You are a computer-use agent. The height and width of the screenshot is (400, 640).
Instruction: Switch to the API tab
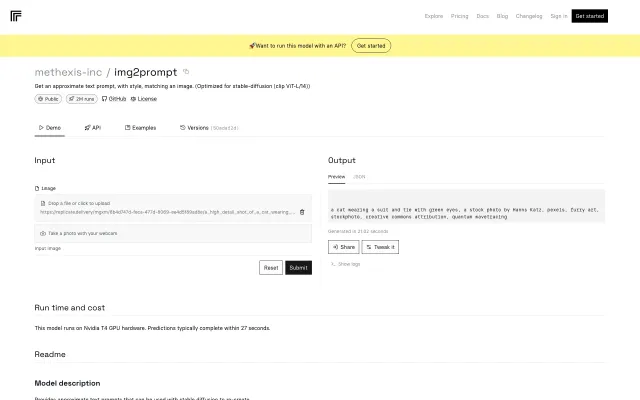tap(93, 128)
